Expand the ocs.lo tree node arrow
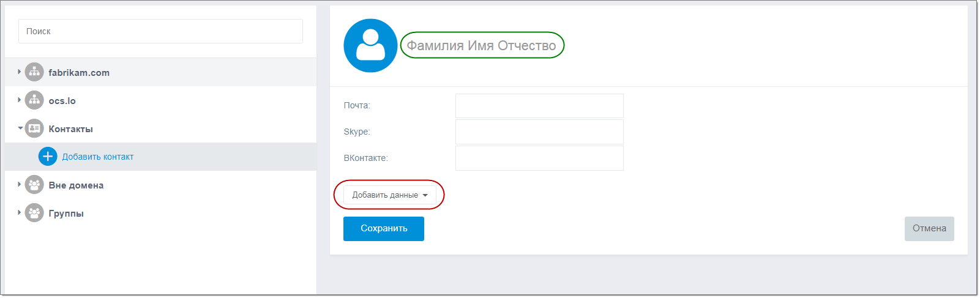Image resolution: width=980 pixels, height=298 pixels. pos(20,100)
